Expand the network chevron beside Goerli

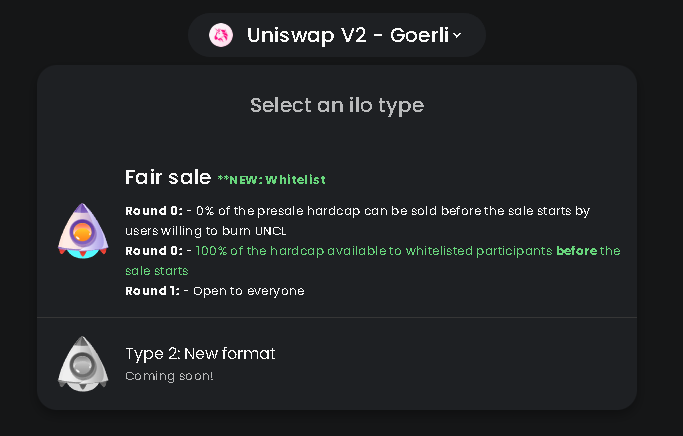coord(457,36)
